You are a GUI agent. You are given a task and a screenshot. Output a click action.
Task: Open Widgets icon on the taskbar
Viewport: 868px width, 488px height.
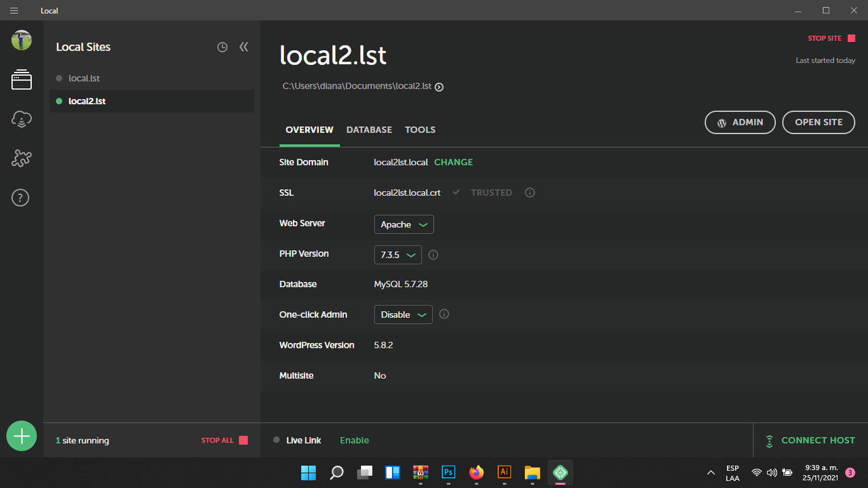(393, 472)
